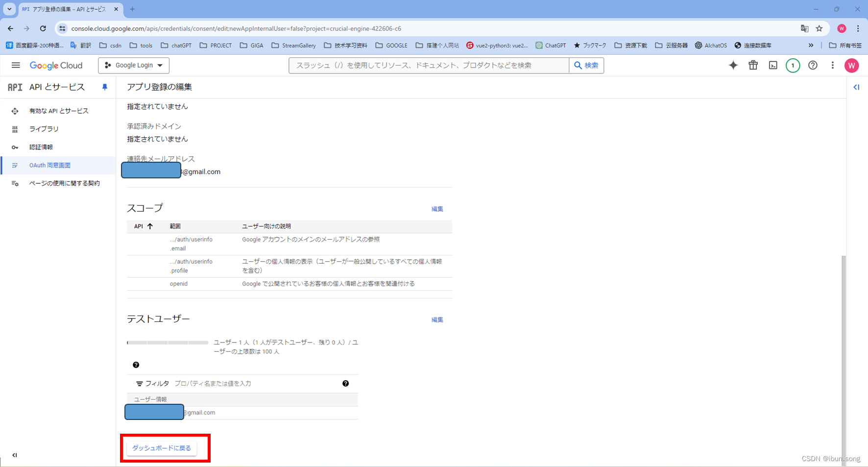Sort scopes by API column arrow
The width and height of the screenshot is (868, 467).
(150, 226)
